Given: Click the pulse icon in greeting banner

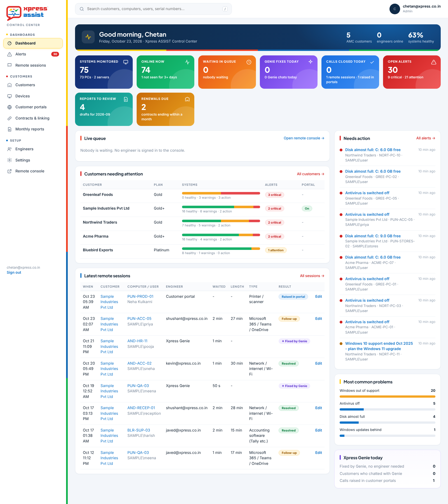Looking at the screenshot, I should (88, 37).
